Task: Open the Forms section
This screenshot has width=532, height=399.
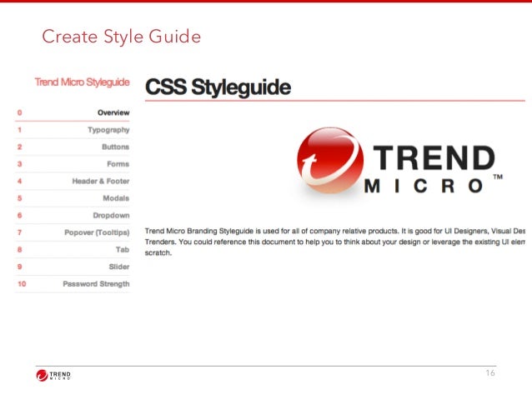Action: [73, 164]
